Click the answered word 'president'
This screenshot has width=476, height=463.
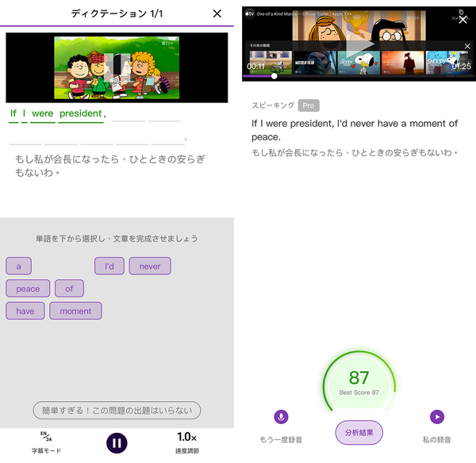[80, 113]
